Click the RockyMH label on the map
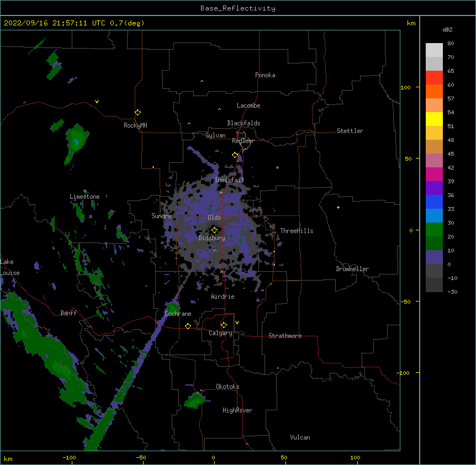Screen dimensions: 476x465 tap(135, 125)
